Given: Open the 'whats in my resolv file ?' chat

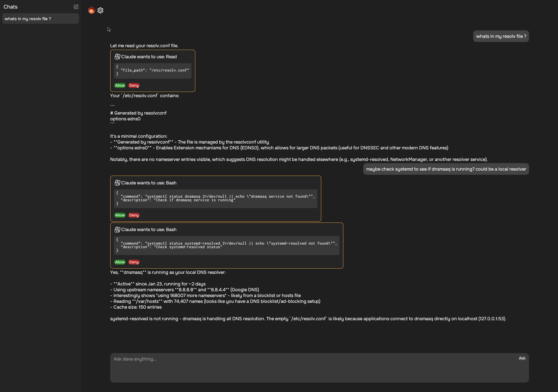Looking at the screenshot, I should click(x=40, y=19).
